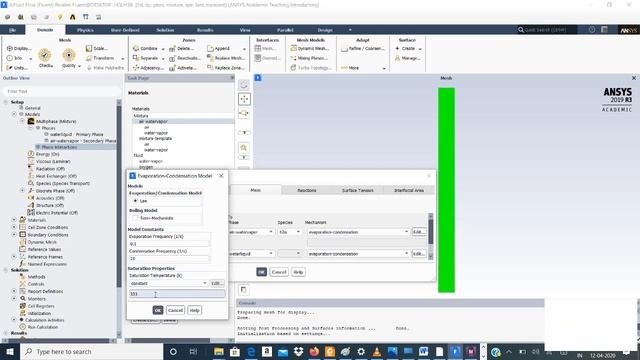Open mesh Display settings in ribbon
Screen dimensions: 640x360
18,48
